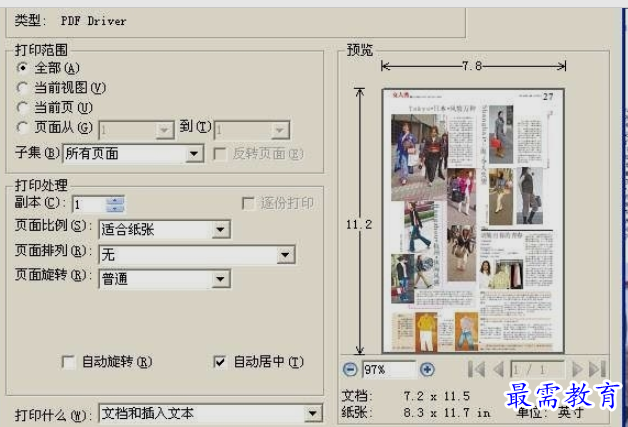Click the 副本 copies number field
The height and width of the screenshot is (427, 628).
[89, 204]
